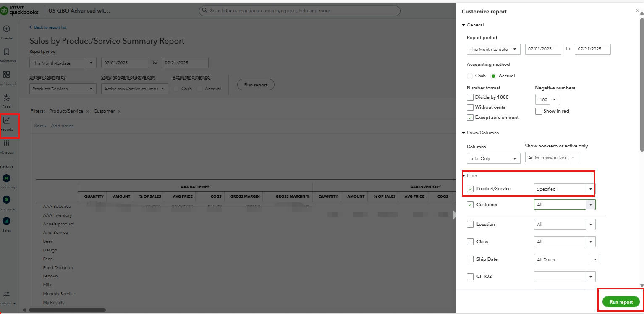Close the Customize report panel

[x=638, y=10]
